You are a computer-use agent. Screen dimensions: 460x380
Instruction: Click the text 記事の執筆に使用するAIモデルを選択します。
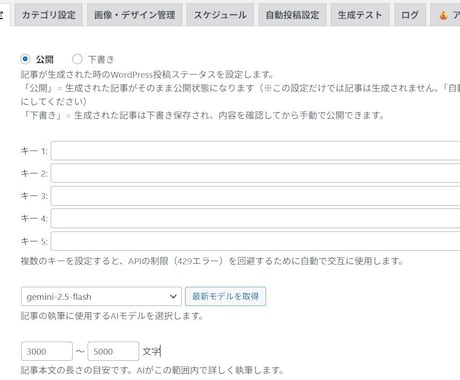112,316
